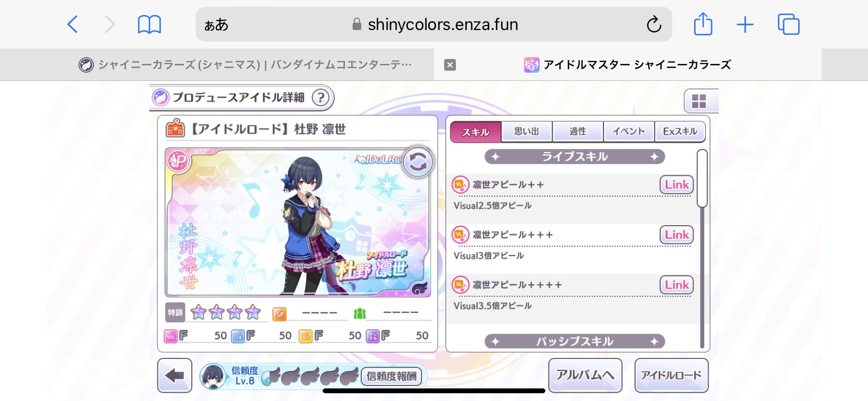The width and height of the screenshot is (868, 401).
Task: Open the 信頼度報酬 button
Action: 391,376
